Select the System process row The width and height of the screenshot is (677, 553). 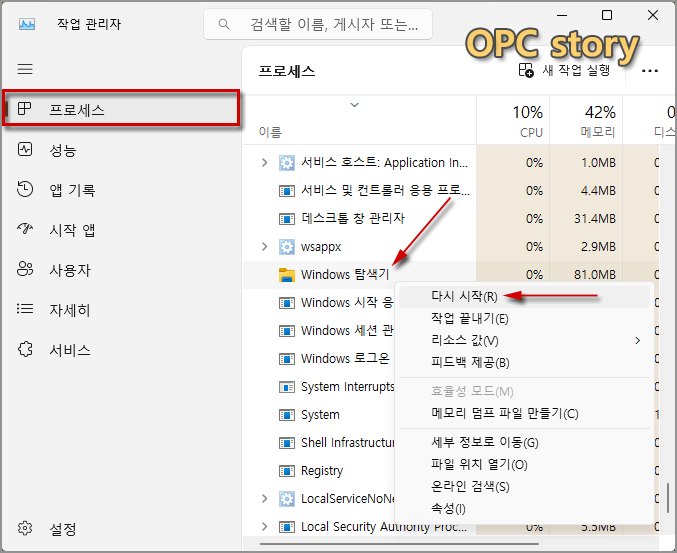pos(320,415)
